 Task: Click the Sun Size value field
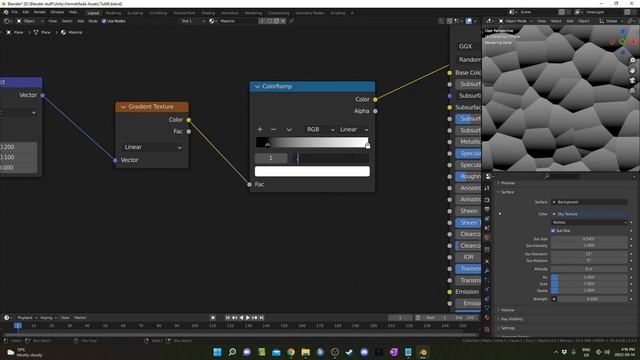[589, 239]
